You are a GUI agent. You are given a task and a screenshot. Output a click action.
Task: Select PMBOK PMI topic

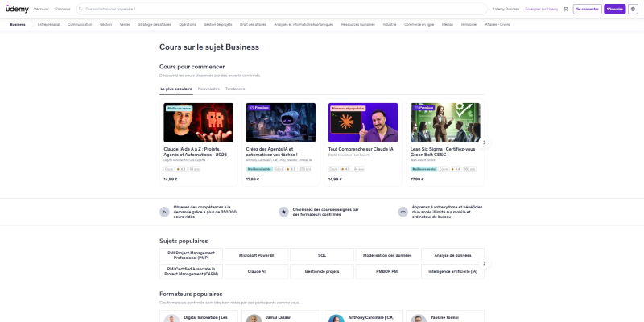coord(387,271)
